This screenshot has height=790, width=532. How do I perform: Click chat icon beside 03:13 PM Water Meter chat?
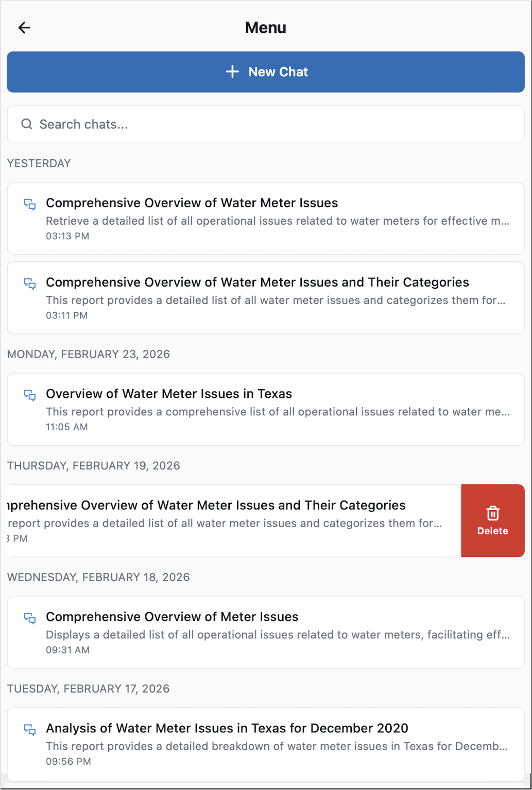[30, 205]
